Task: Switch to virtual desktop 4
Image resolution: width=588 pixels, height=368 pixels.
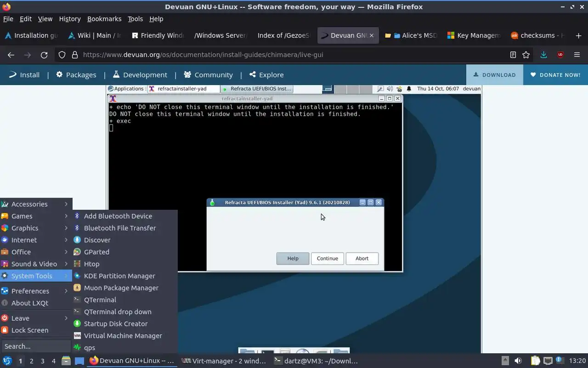Action: click(x=53, y=361)
